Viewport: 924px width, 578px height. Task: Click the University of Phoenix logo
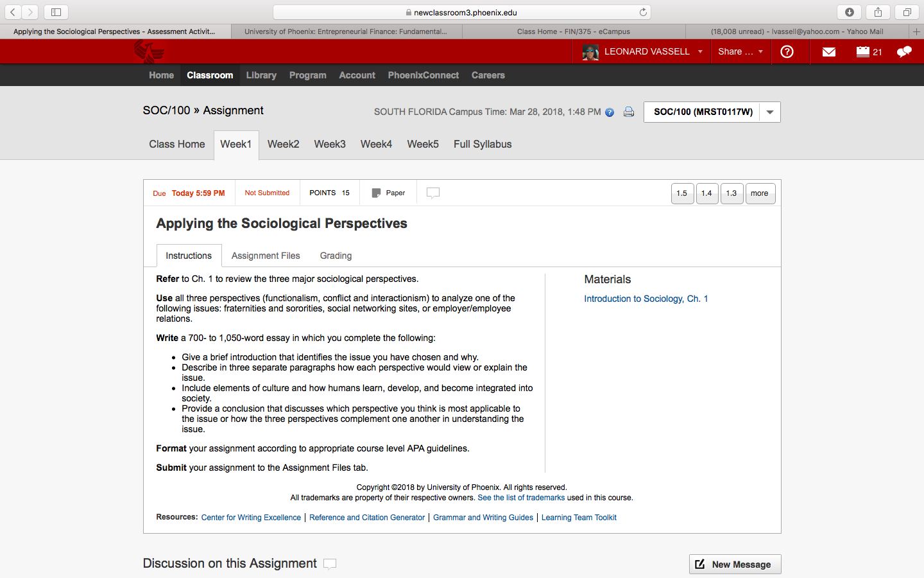(x=149, y=51)
